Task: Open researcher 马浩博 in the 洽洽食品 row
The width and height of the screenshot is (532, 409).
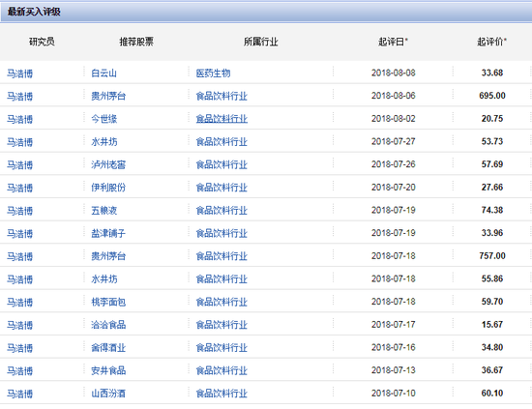Action: (x=20, y=325)
